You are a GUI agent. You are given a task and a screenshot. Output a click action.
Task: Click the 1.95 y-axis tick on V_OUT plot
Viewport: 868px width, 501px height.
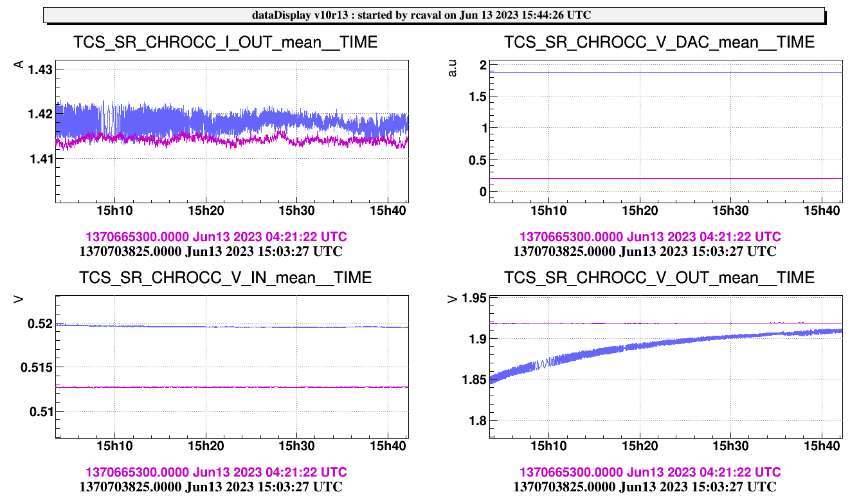pos(475,298)
